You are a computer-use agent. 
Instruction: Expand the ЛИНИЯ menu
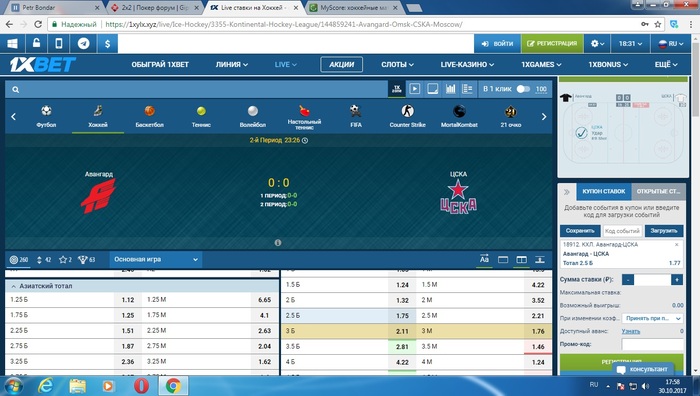pyautogui.click(x=232, y=65)
